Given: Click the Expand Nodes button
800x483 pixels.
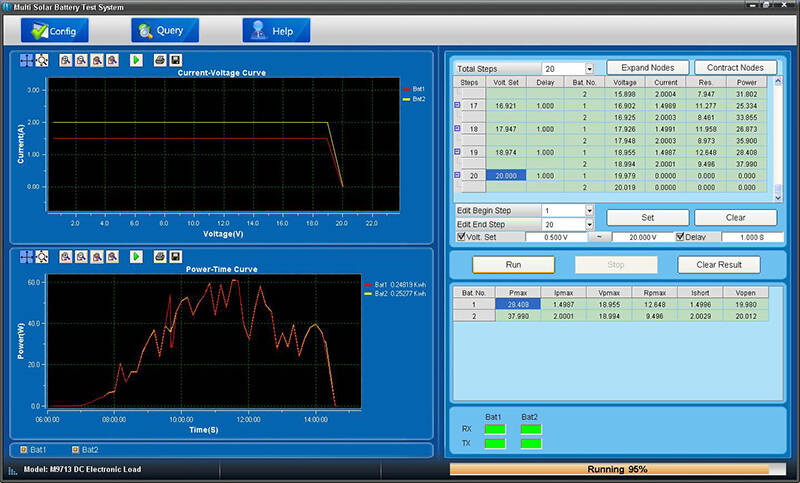Looking at the screenshot, I should [646, 67].
